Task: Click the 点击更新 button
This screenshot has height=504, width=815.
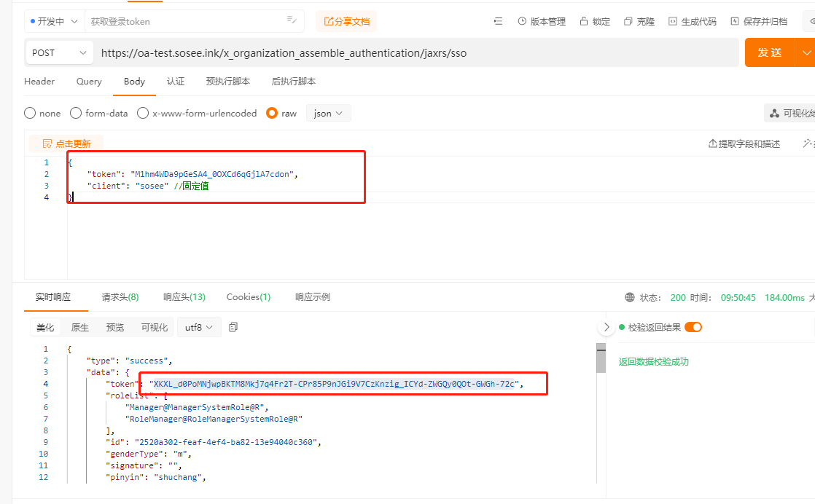Action: point(66,143)
